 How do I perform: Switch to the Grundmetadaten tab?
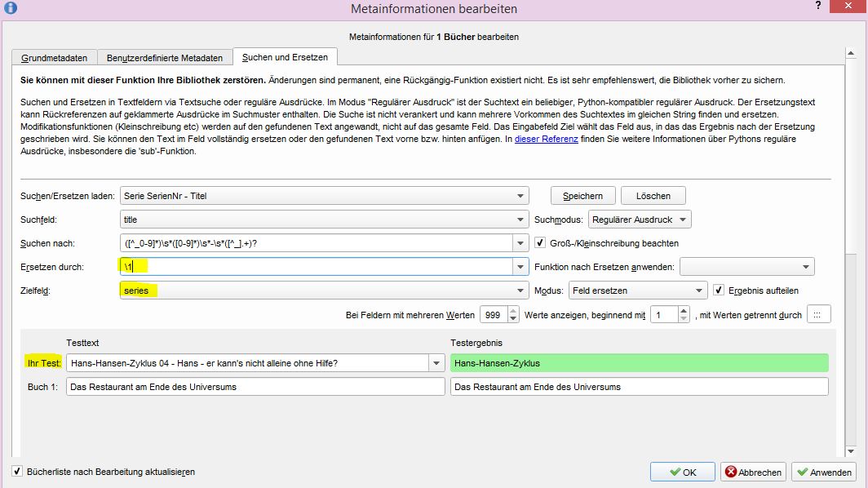[55, 58]
